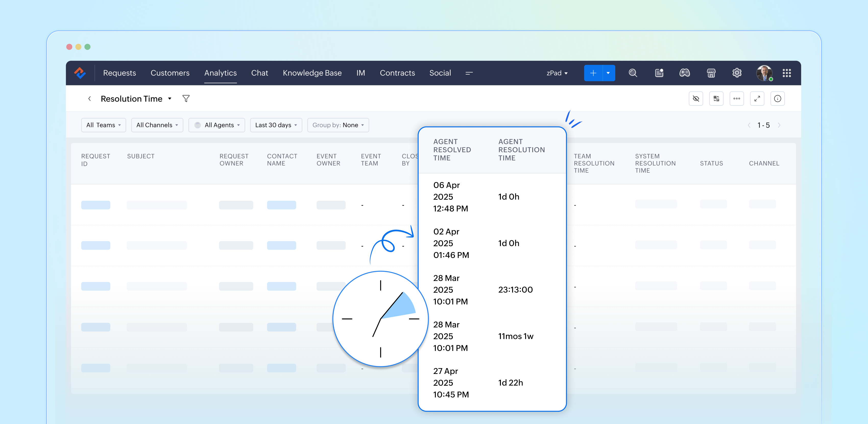Click the search magnifier icon

point(632,73)
